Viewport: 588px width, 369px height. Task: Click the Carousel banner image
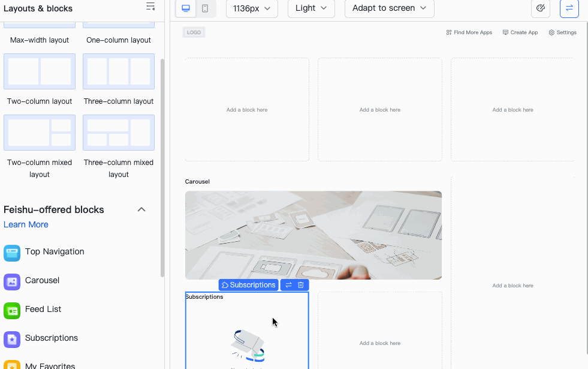pyautogui.click(x=313, y=235)
